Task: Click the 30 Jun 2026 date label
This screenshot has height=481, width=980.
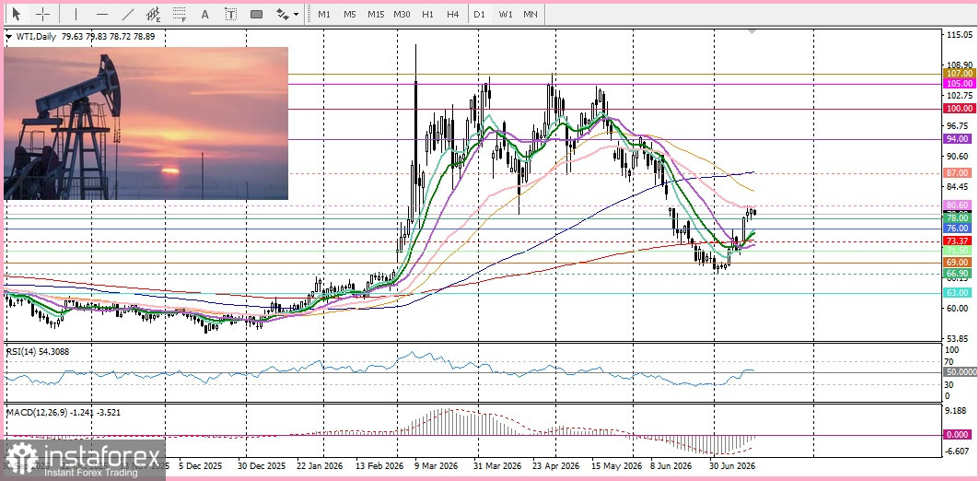Action: tap(731, 466)
